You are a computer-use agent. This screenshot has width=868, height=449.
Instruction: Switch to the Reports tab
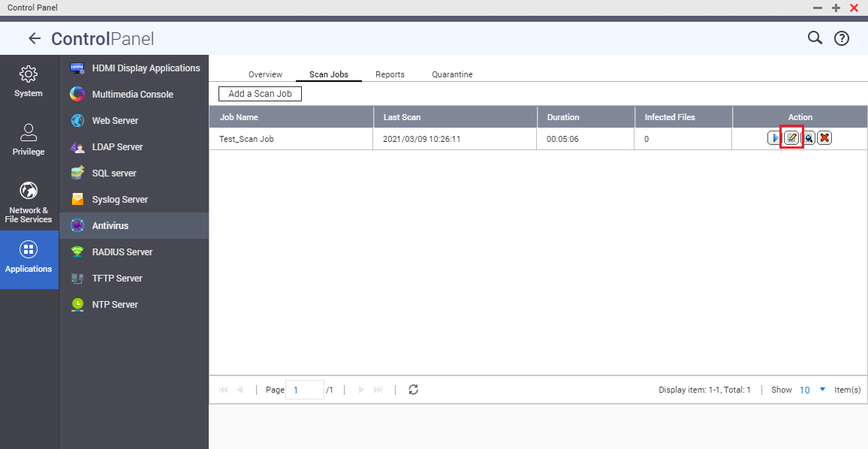[x=390, y=74]
